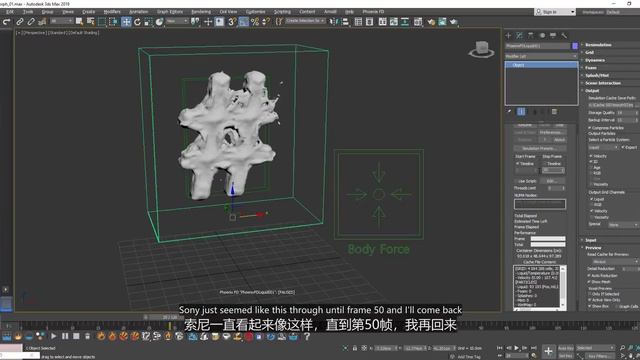Select the Link tool (chain icon)

20,22
